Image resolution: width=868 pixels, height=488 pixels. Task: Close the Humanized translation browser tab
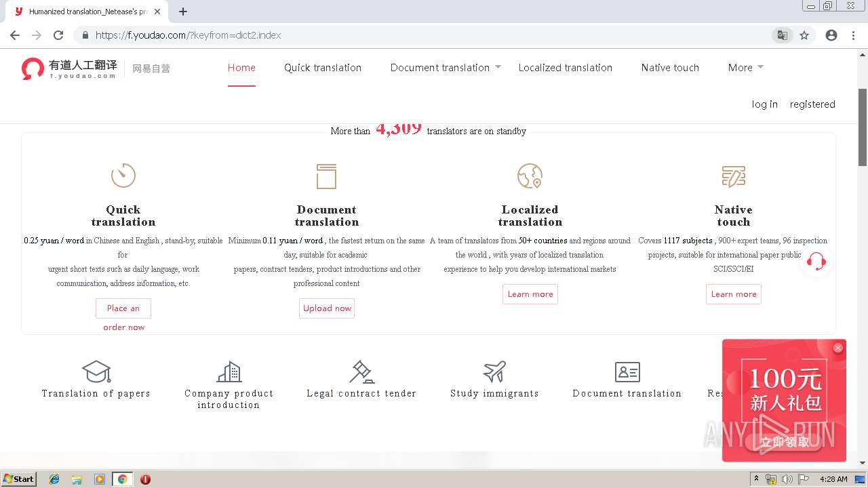click(158, 12)
